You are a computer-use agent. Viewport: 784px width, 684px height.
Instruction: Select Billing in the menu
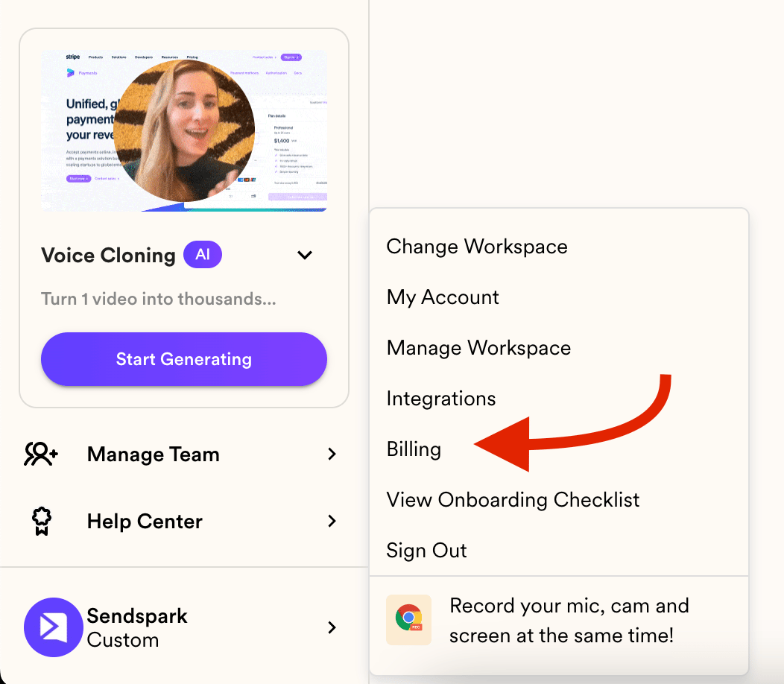coord(414,449)
